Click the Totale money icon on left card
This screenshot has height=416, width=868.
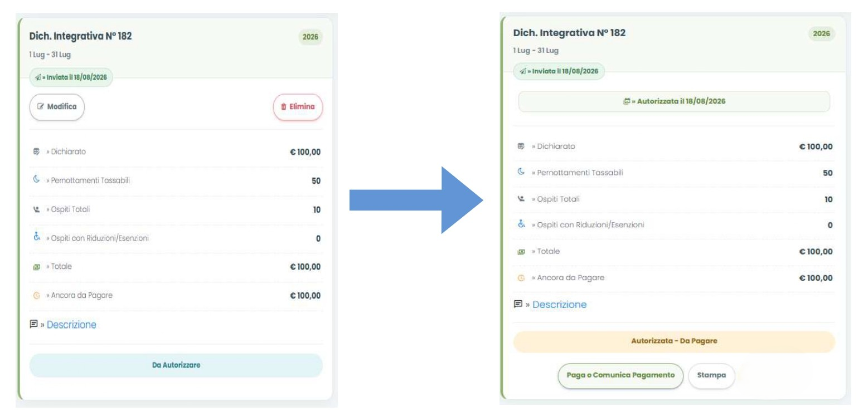[35, 267]
